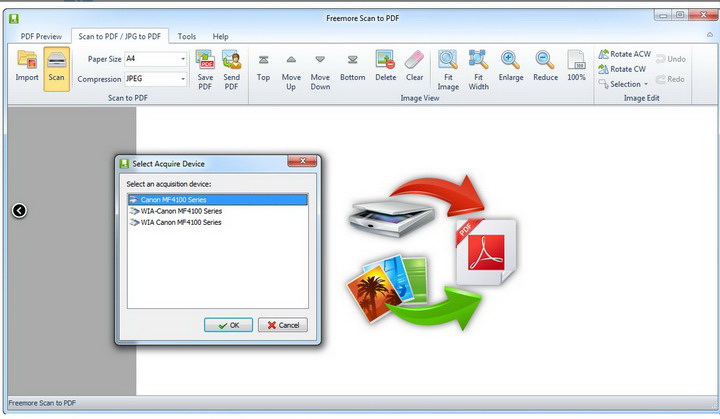Click the Move Down arrow icon
The image size is (720, 419).
pyautogui.click(x=320, y=59)
